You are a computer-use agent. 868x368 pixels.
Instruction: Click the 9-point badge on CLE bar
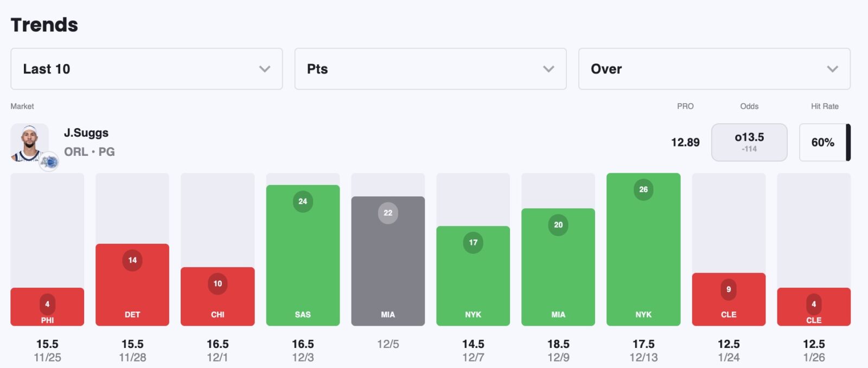click(729, 289)
